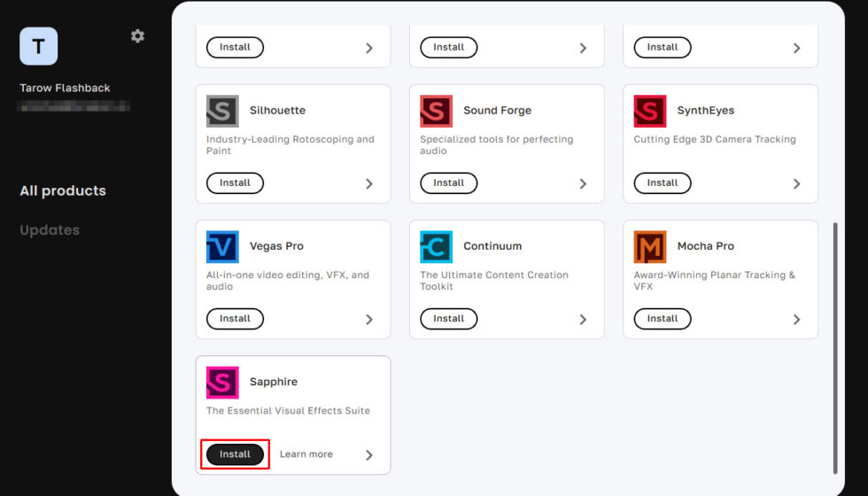The height and width of the screenshot is (496, 868).
Task: Click the Vegas Pro product icon
Action: (x=222, y=247)
